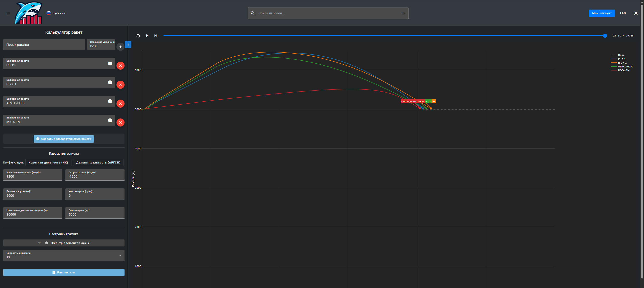
Task: Remove the MICA-EM missile
Action: point(120,122)
